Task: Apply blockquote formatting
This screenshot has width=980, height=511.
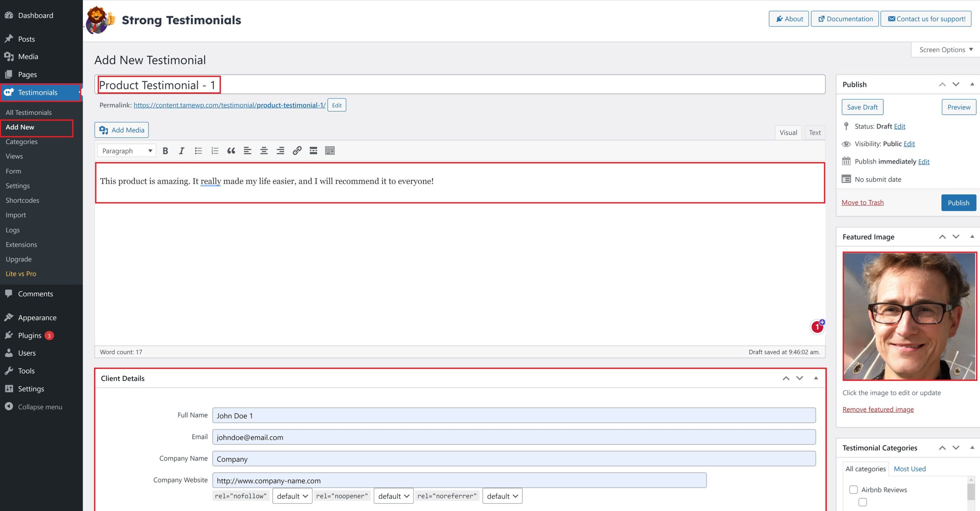Action: (x=231, y=151)
